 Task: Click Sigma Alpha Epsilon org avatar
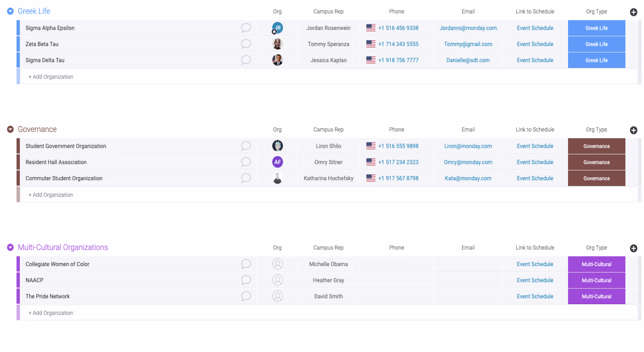[x=277, y=28]
